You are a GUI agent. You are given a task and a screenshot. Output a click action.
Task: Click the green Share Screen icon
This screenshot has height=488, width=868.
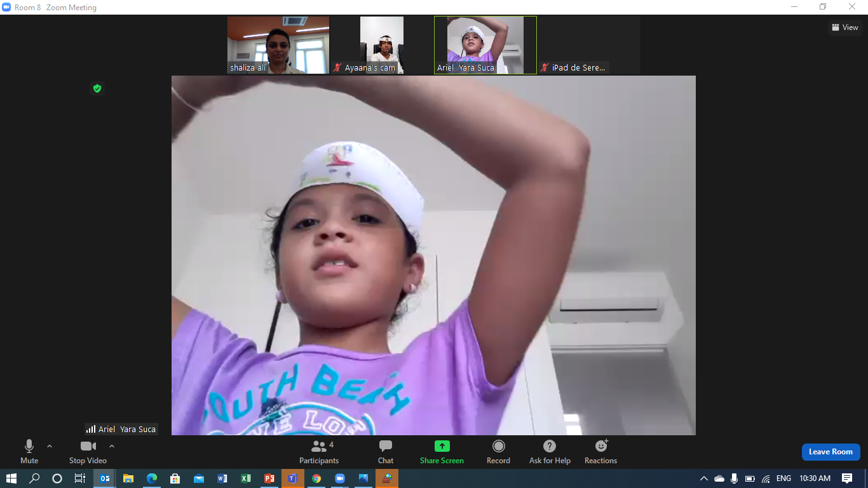pyautogui.click(x=442, y=446)
